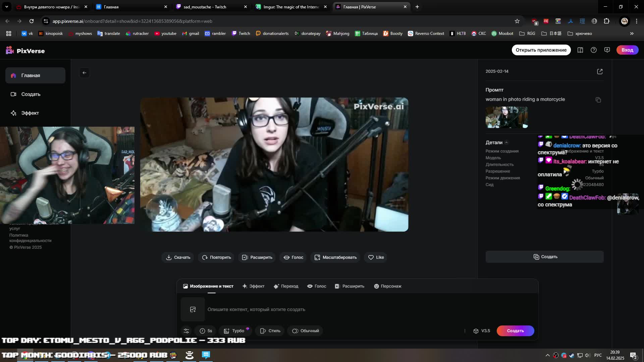Click the Повторить button
644x362 pixels.
click(216, 257)
